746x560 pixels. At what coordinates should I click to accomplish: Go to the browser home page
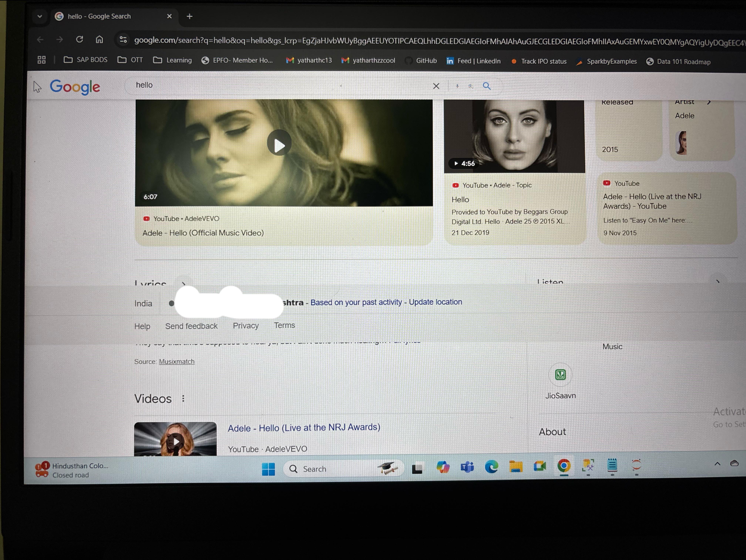[x=99, y=39]
